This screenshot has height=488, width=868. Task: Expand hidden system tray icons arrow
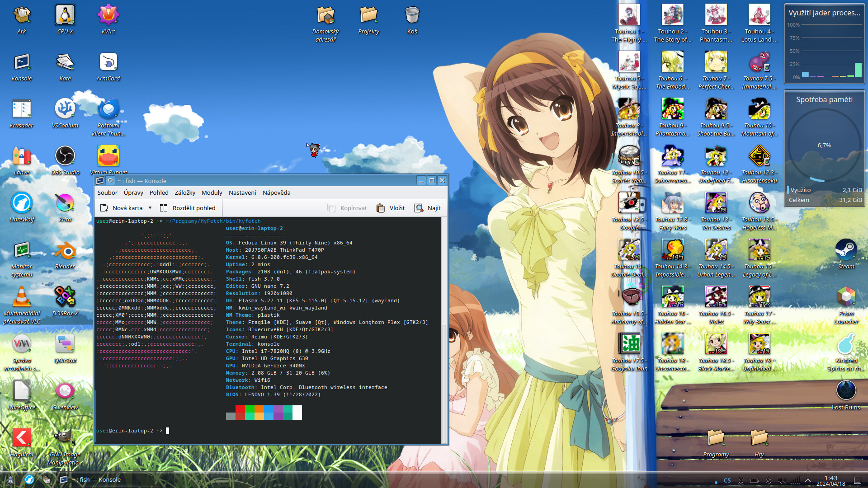click(808, 480)
